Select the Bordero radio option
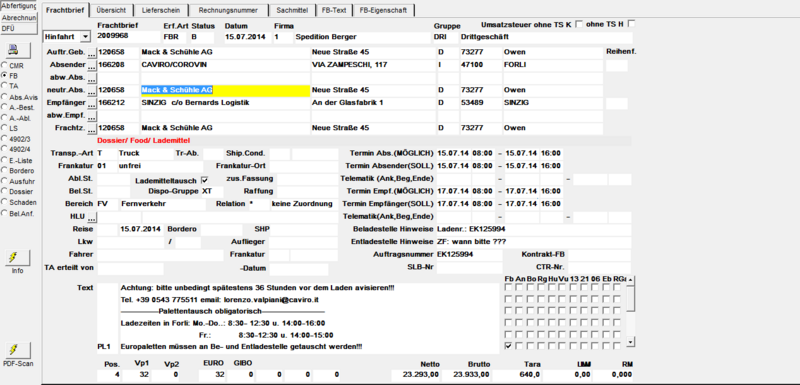Image resolution: width=800 pixels, height=385 pixels. tap(5, 170)
